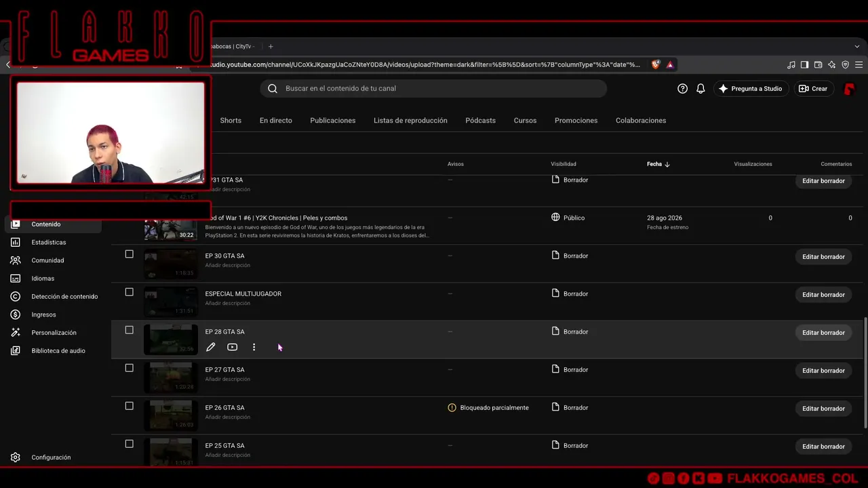The height and width of the screenshot is (488, 868).
Task: Open the browser hamburger menu
Action: 859,64
